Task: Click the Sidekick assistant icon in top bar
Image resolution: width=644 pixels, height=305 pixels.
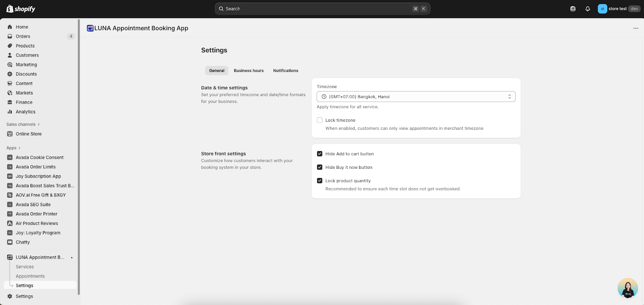Action: point(573,9)
